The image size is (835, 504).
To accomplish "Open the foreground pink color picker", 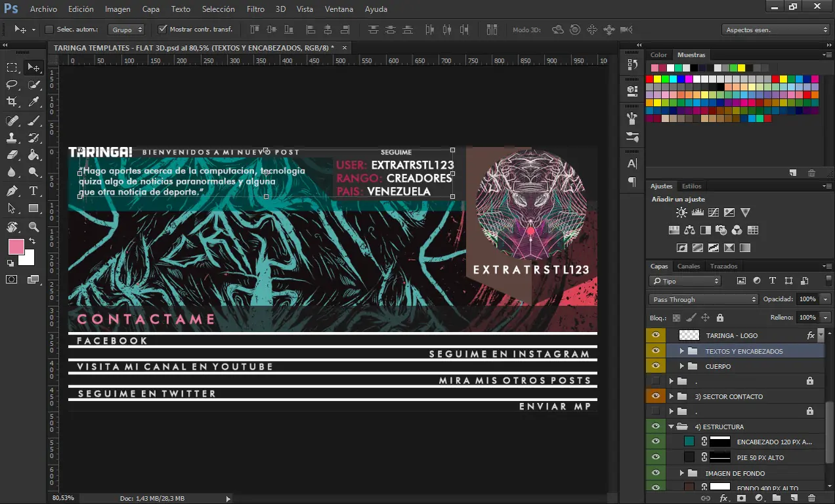I will (x=16, y=247).
